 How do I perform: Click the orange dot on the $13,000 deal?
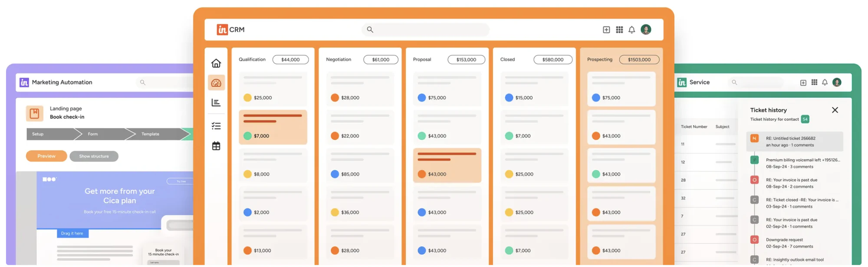247,251
